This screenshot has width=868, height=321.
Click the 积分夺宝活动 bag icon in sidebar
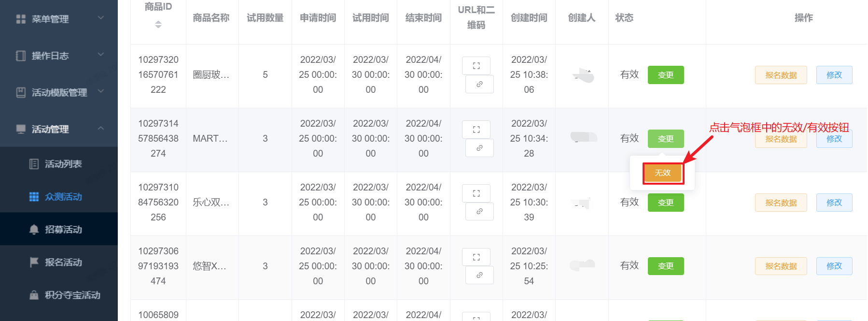click(x=34, y=295)
